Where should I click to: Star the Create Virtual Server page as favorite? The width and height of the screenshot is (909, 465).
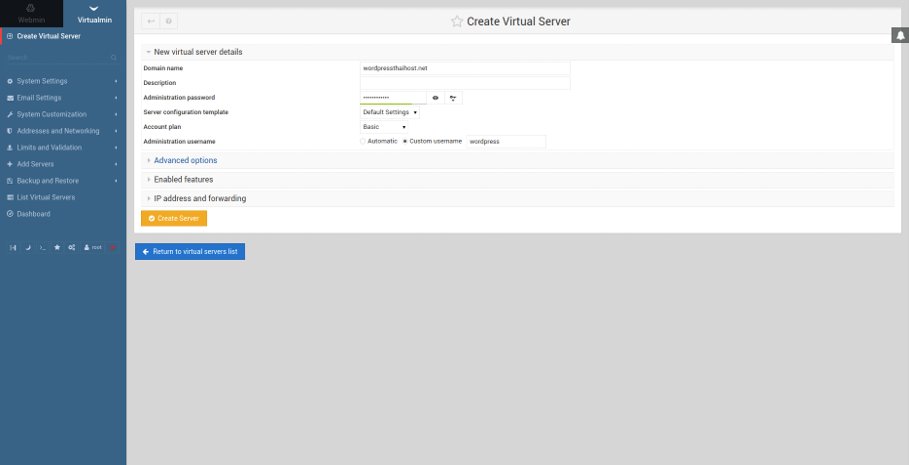click(457, 21)
